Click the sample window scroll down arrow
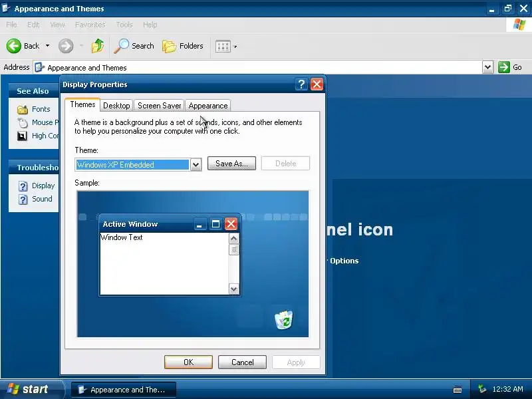 click(234, 289)
